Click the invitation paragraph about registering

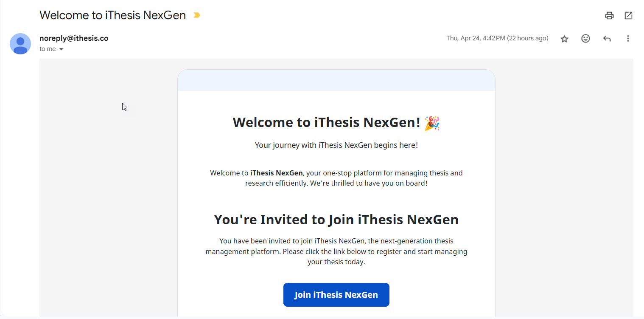(336, 251)
